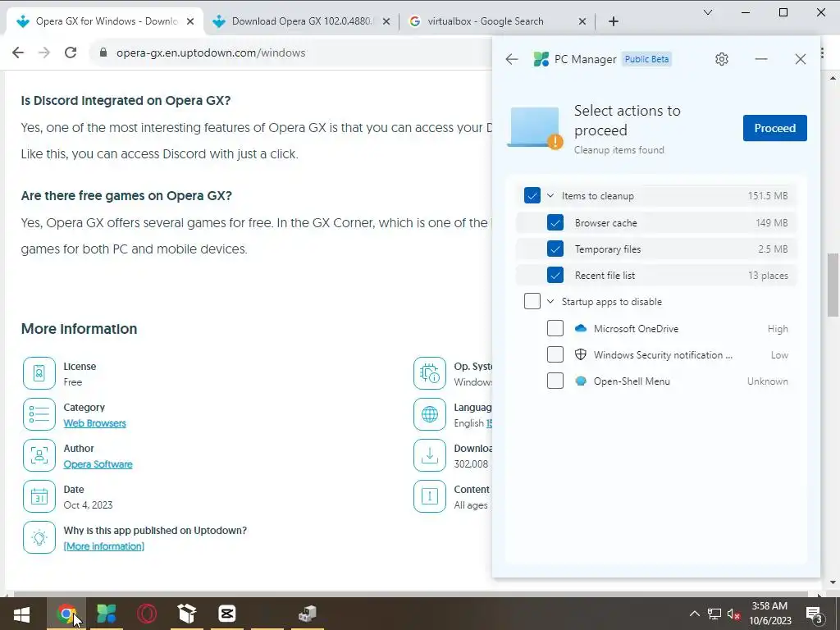Viewport: 840px width, 630px height.
Task: Click the address bar URL
Action: point(211,52)
